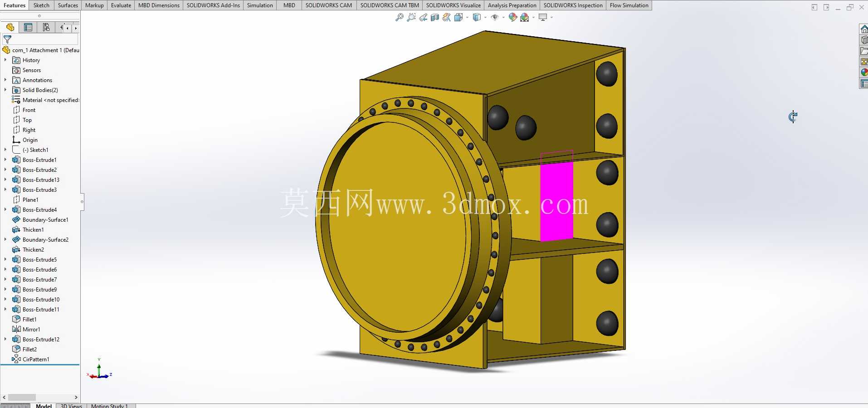Viewport: 868px width, 408px height.
Task: Click the magenta highlighted face on model
Action: coord(556,202)
